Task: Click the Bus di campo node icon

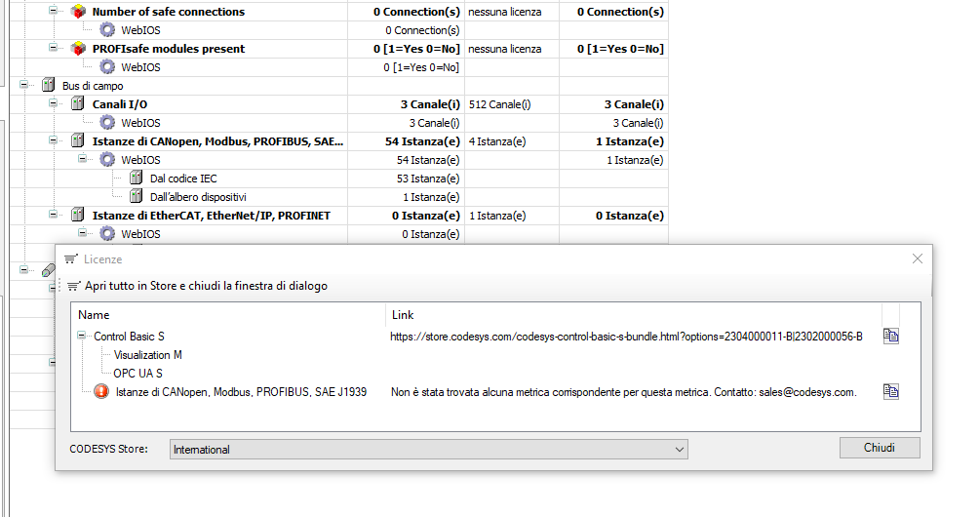Action: [49, 86]
